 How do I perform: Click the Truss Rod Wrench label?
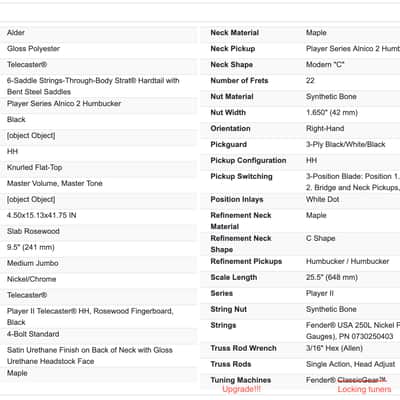point(243,348)
